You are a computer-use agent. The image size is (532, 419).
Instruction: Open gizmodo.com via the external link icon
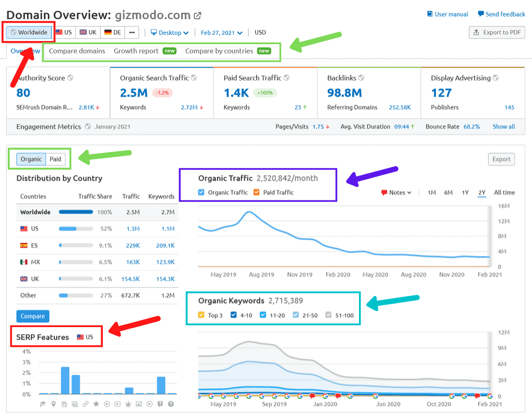pyautogui.click(x=197, y=16)
